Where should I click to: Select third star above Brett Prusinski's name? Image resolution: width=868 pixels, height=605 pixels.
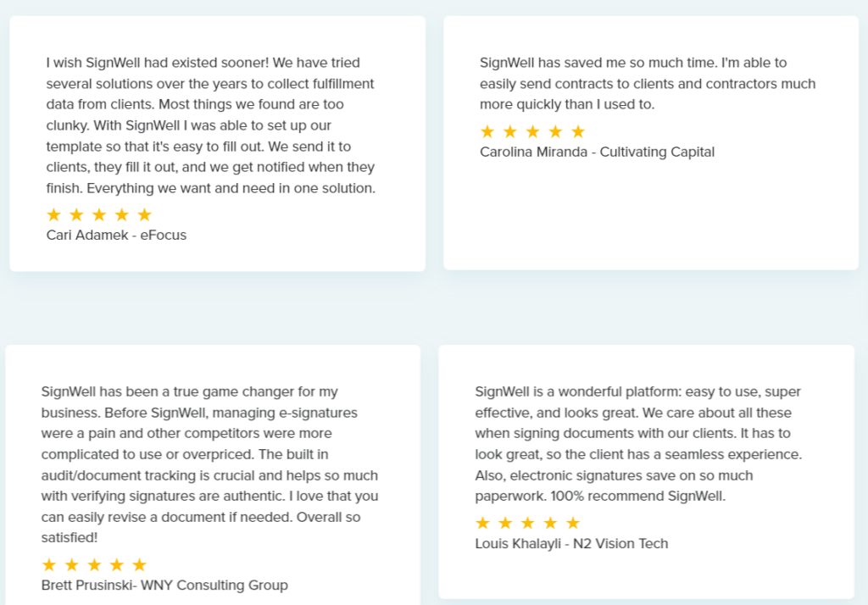pyautogui.click(x=94, y=564)
